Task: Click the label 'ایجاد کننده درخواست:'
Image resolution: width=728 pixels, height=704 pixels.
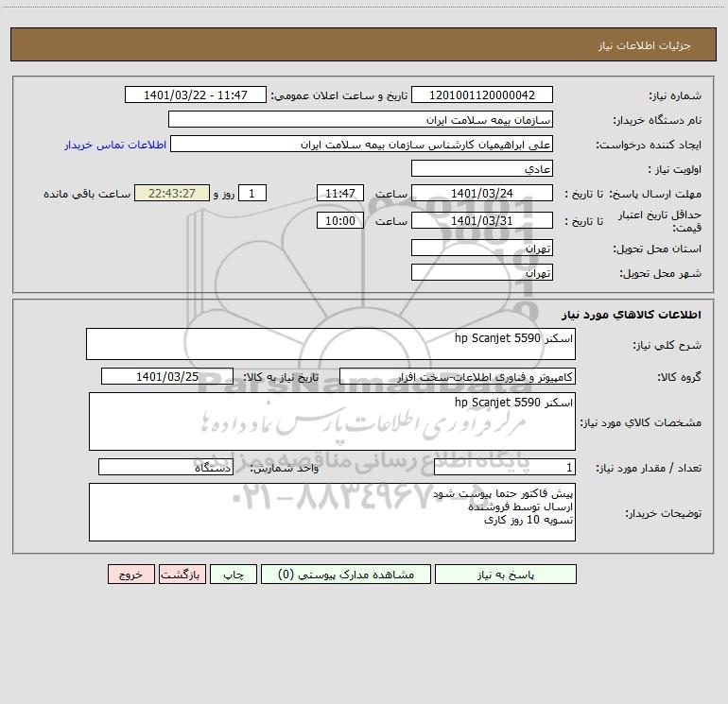Action: [x=649, y=146]
